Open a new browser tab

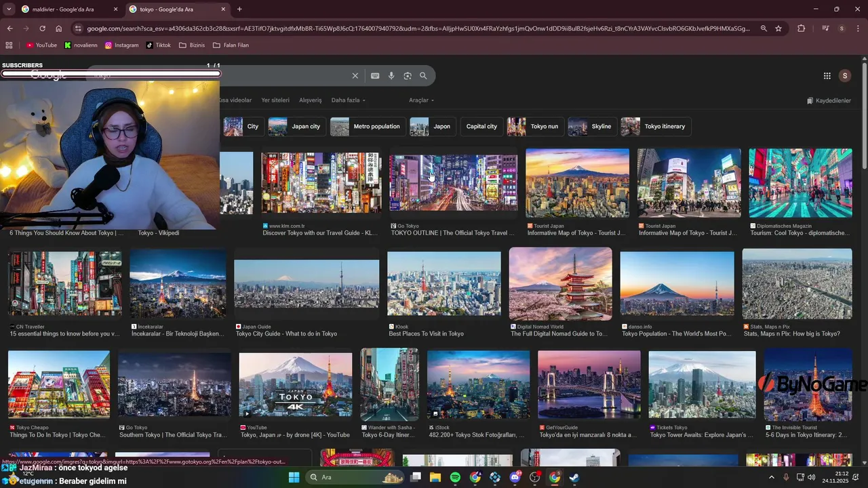point(239,9)
